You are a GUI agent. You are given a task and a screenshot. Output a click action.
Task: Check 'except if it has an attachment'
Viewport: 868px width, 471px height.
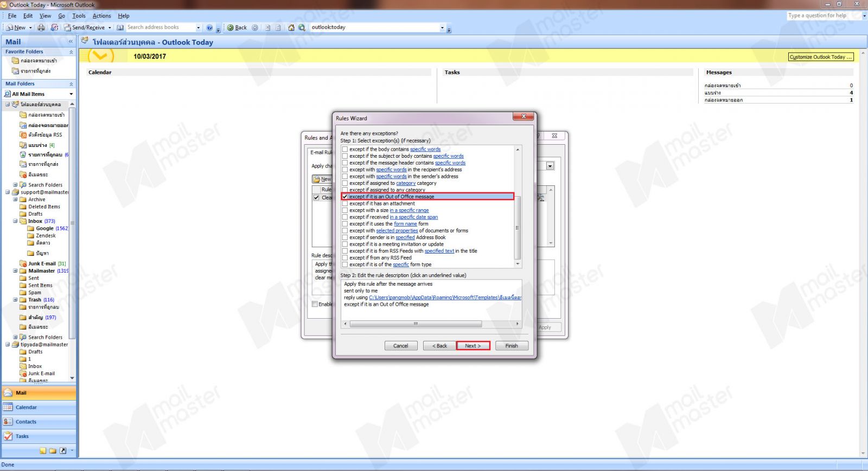coord(344,203)
